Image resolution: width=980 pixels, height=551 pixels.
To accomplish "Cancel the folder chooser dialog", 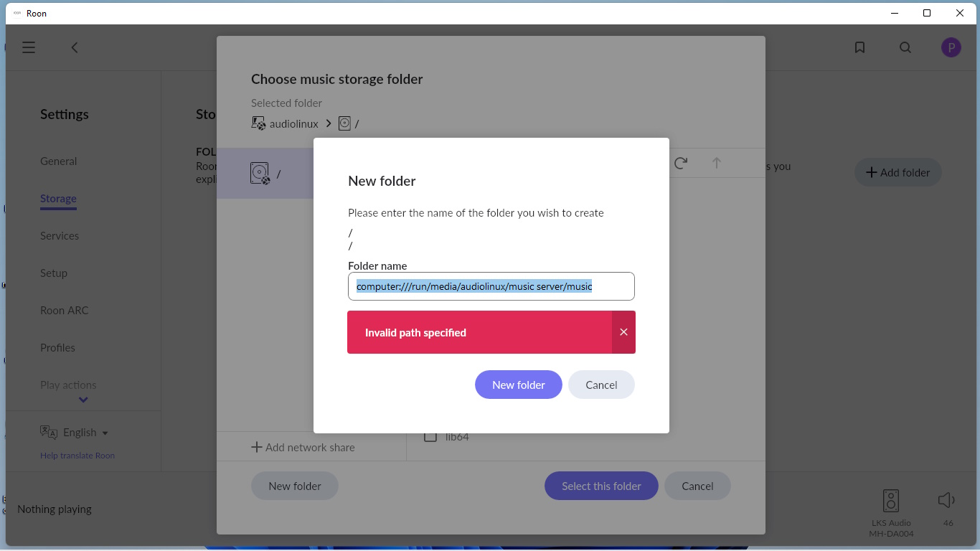I will (697, 486).
